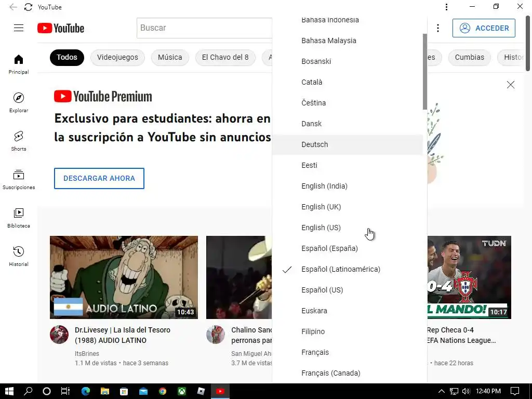Screen dimensions: 532x399
Task: Open the Explorar compass icon
Action: (x=19, y=98)
